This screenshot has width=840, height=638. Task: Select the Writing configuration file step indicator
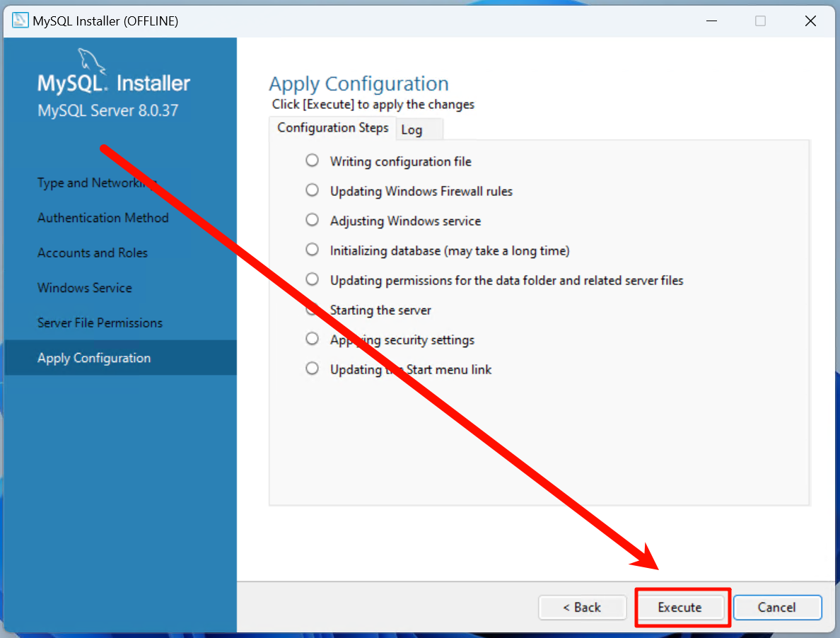pyautogui.click(x=312, y=161)
